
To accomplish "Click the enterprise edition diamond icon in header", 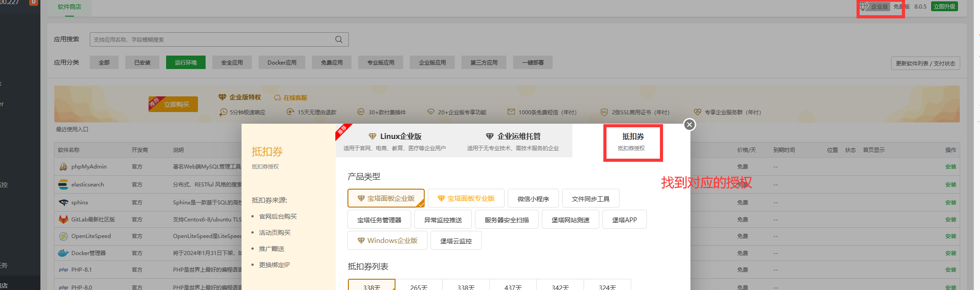I will (864, 6).
